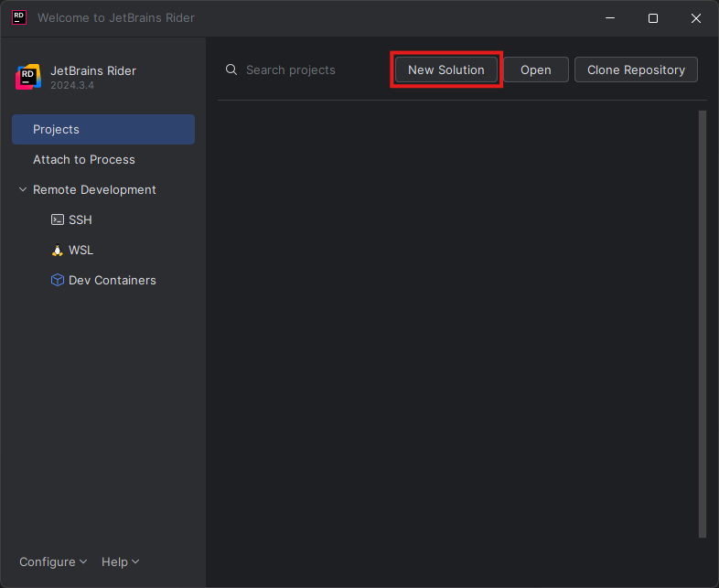Click the WSL penguin icon
The height and width of the screenshot is (588, 719).
pos(58,251)
